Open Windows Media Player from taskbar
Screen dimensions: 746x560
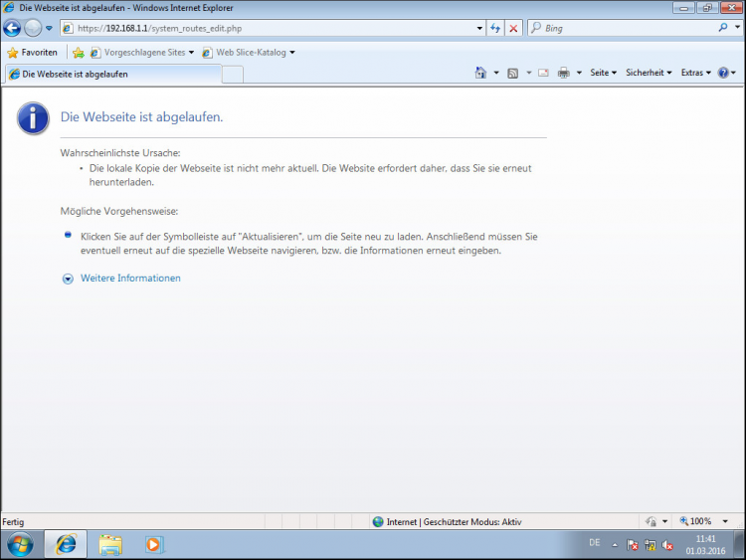click(x=153, y=544)
